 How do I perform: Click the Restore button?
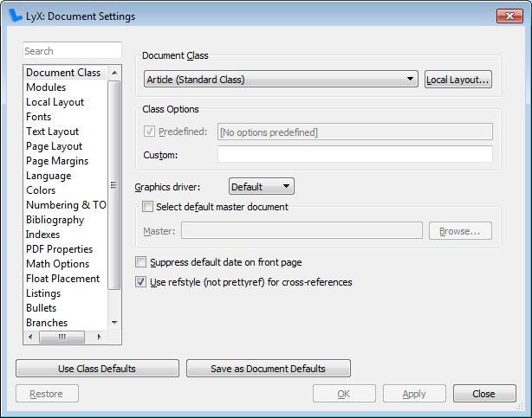47,394
